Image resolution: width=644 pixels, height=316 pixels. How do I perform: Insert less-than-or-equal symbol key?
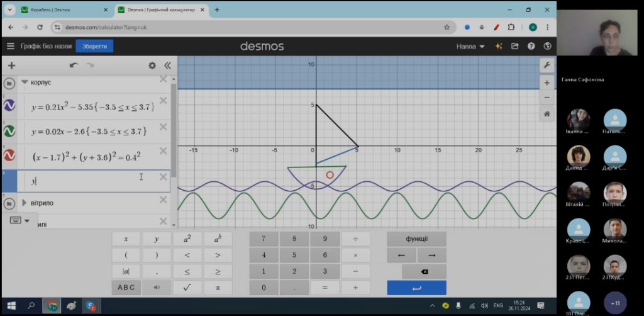tap(187, 271)
